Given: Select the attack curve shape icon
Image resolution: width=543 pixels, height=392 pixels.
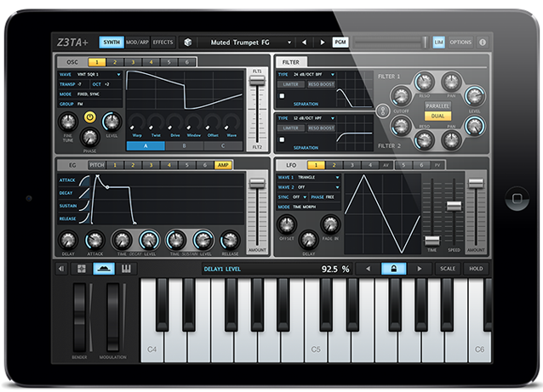Looking at the screenshot, I should 84,181.
